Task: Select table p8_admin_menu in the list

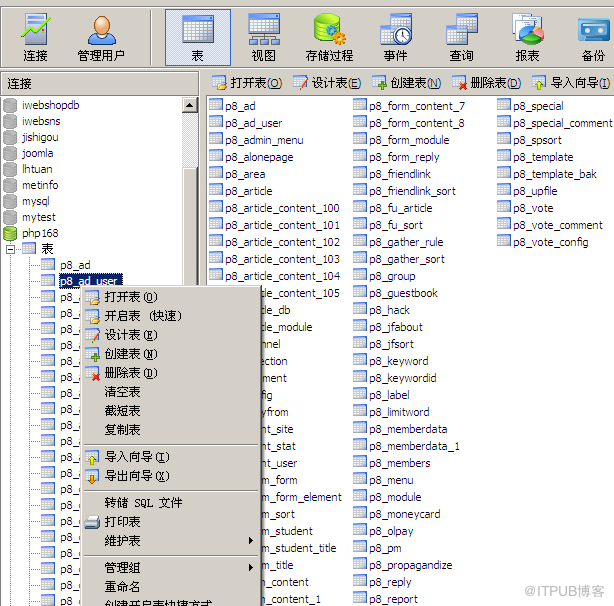Action: click(x=264, y=140)
